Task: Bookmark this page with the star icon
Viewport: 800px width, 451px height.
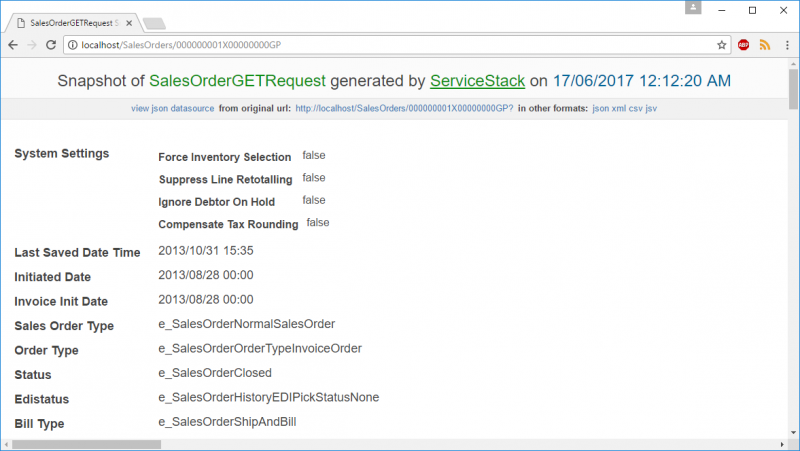Action: point(721,45)
